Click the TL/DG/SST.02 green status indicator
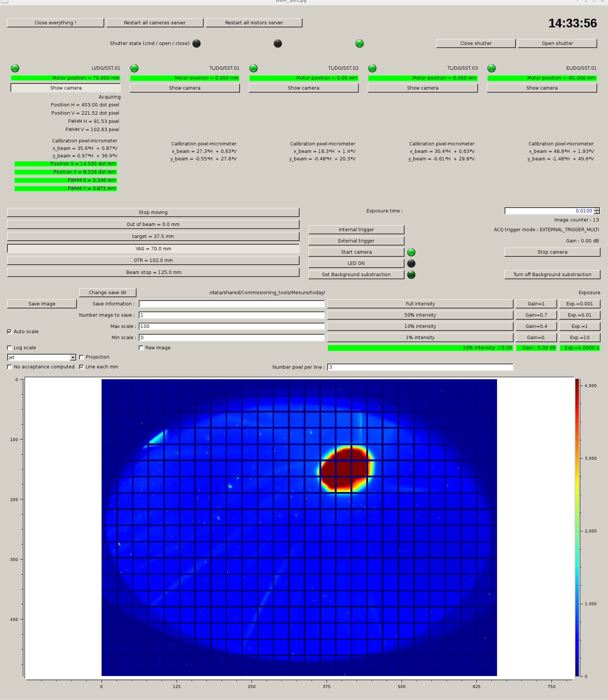608x700 pixels. click(253, 68)
